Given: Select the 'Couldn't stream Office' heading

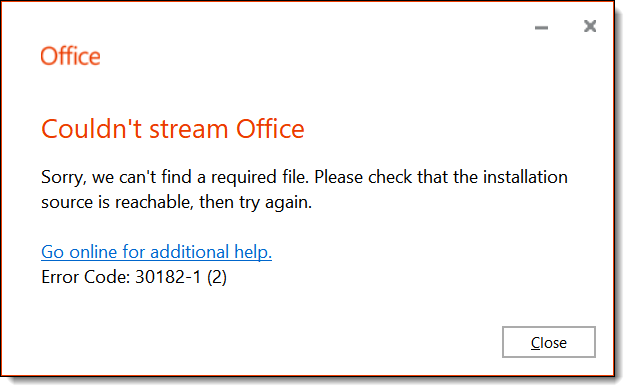Looking at the screenshot, I should 173,129.
